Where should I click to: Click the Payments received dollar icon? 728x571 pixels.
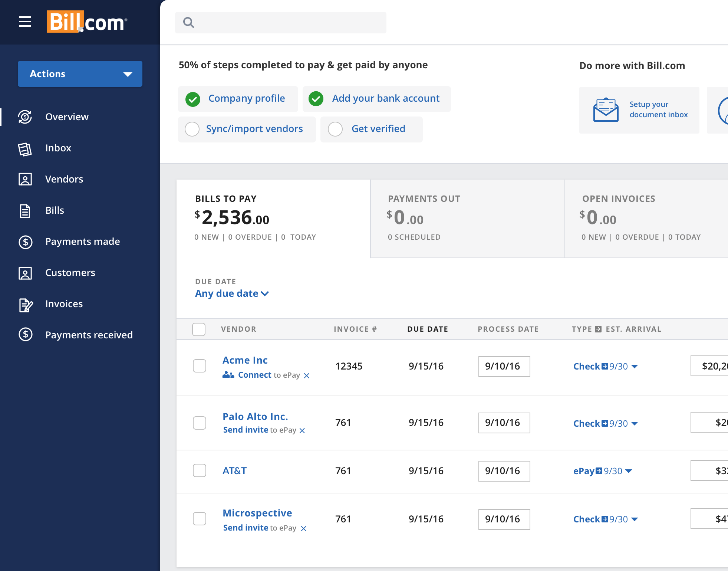click(25, 335)
